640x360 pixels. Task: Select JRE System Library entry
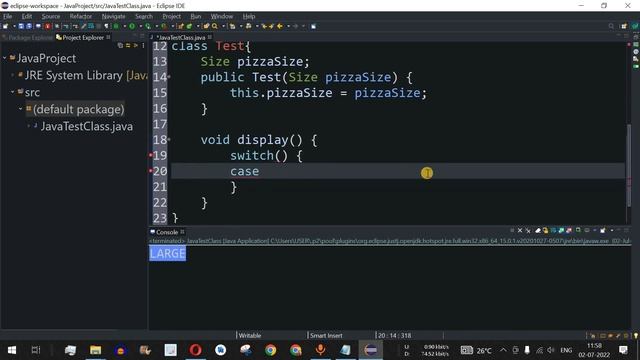point(86,76)
